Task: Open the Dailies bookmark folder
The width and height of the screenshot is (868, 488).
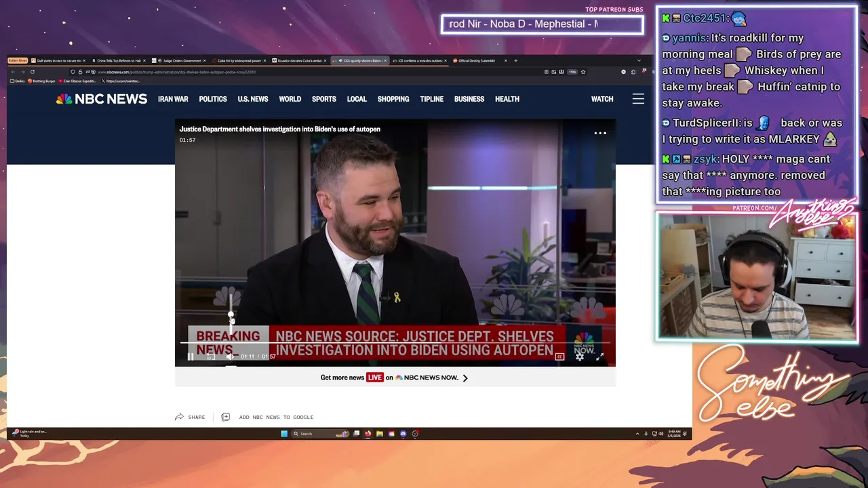Action: click(x=17, y=81)
